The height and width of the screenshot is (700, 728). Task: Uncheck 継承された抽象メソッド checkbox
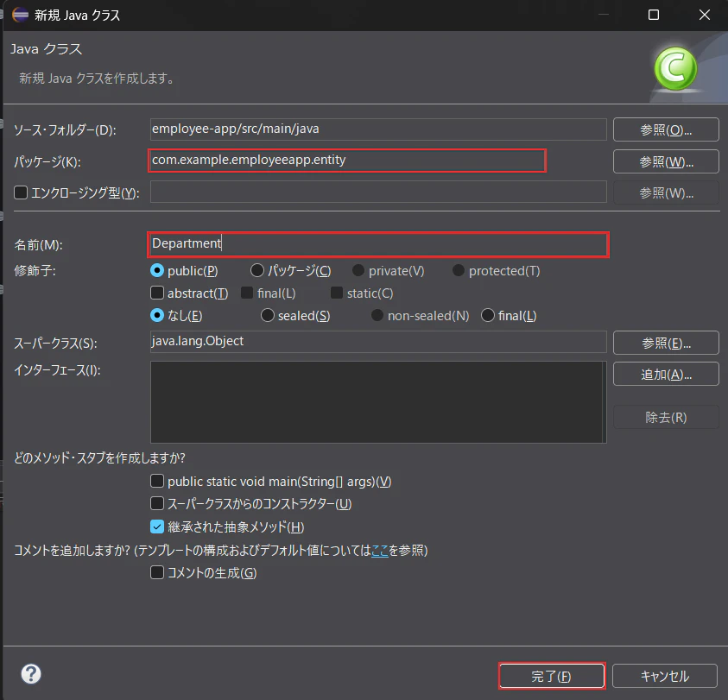(x=157, y=527)
